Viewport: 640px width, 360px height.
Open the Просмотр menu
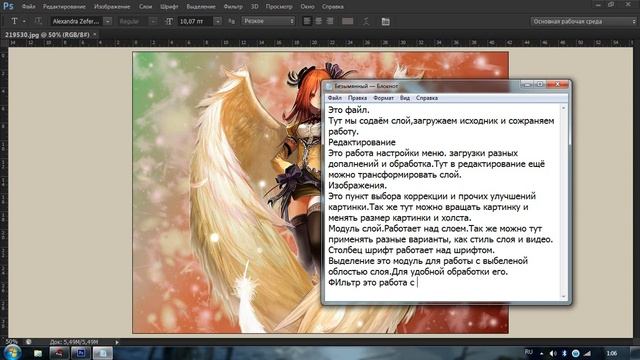(279, 7)
